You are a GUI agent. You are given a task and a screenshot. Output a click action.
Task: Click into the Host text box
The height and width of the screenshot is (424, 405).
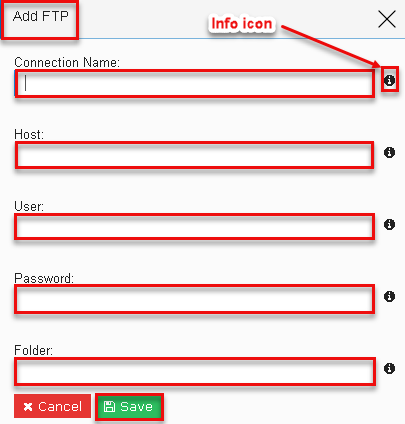pyautogui.click(x=194, y=155)
